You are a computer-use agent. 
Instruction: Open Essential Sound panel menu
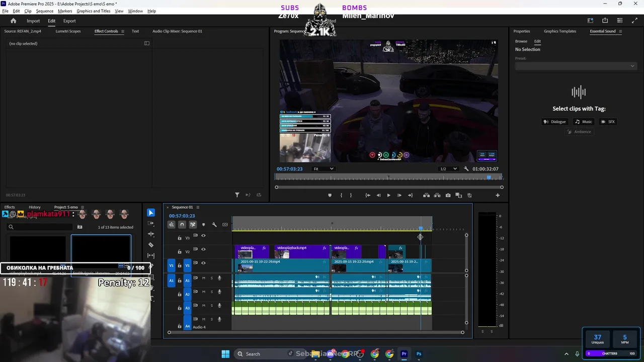[620, 31]
